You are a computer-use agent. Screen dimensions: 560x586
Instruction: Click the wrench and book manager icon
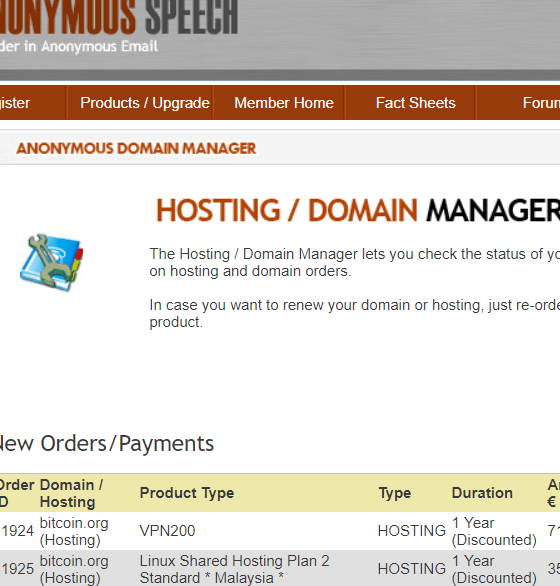(51, 263)
